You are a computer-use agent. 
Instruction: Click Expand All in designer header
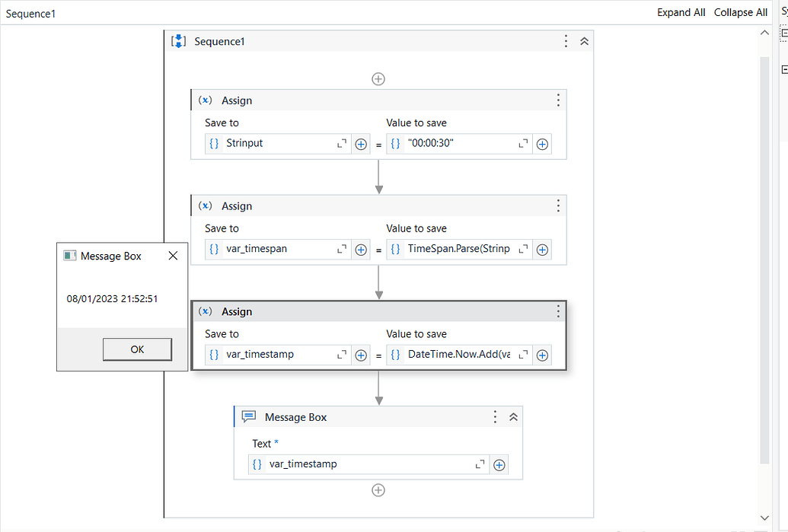click(x=681, y=12)
